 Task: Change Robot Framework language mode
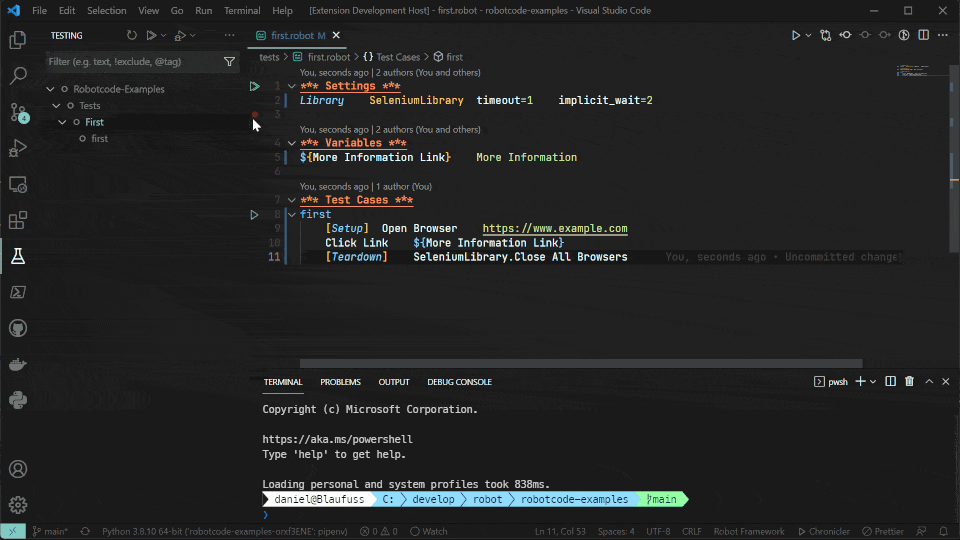(x=749, y=531)
